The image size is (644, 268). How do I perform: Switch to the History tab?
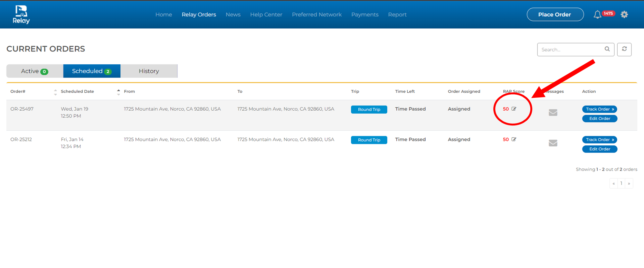pyautogui.click(x=149, y=71)
